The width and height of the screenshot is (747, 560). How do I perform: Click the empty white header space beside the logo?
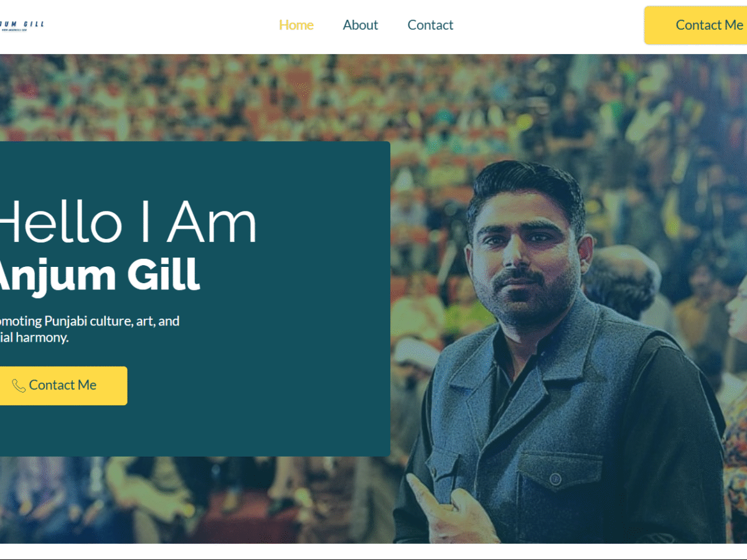(156, 26)
